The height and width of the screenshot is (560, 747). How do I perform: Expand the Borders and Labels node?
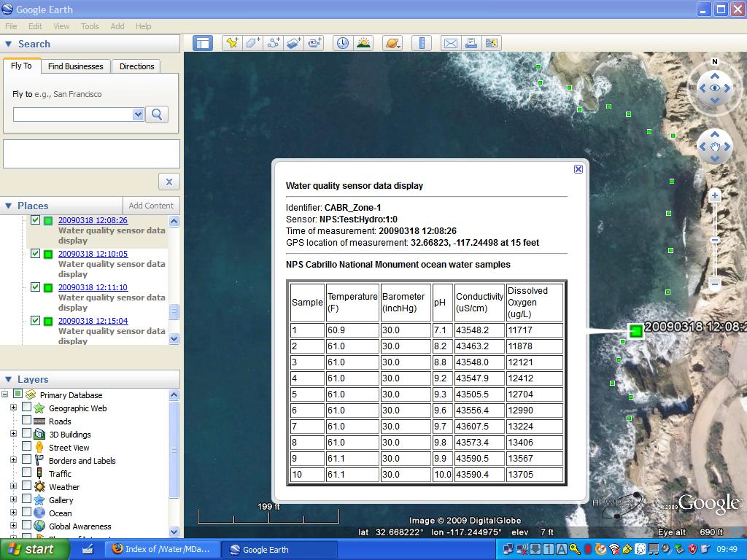(x=13, y=459)
